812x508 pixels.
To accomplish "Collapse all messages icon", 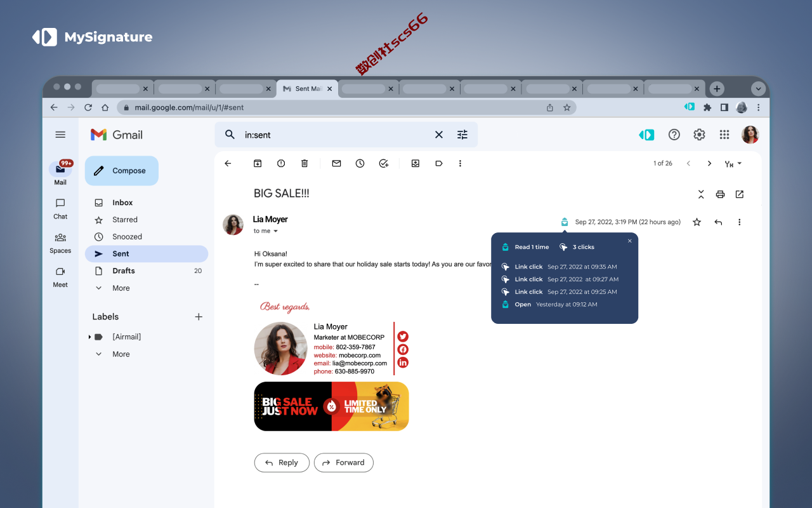I will [701, 194].
